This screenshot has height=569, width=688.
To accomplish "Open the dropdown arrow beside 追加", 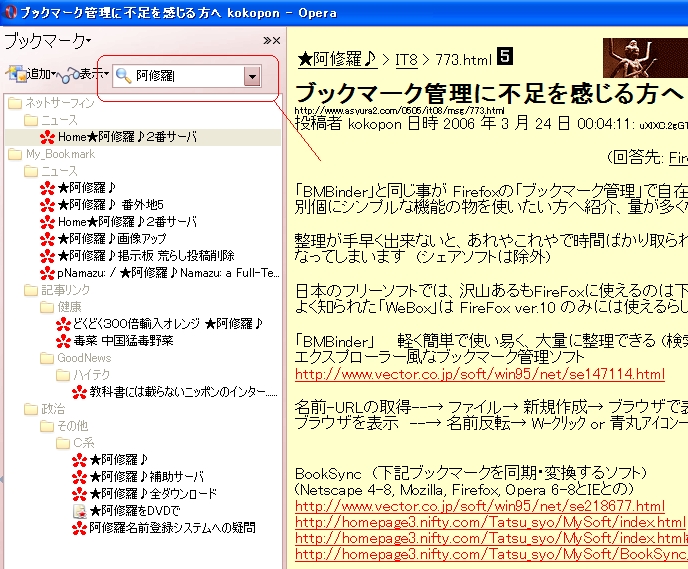I will pyautogui.click(x=54, y=74).
